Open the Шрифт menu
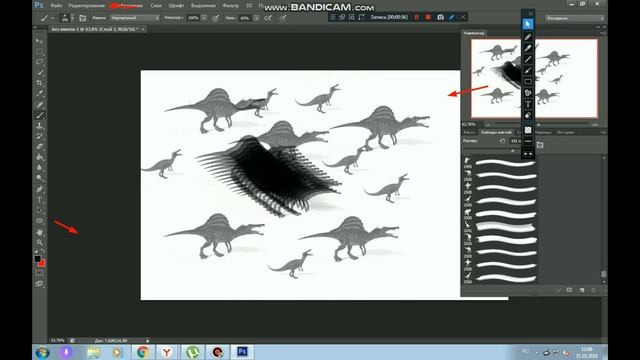The image size is (640, 360). click(176, 6)
